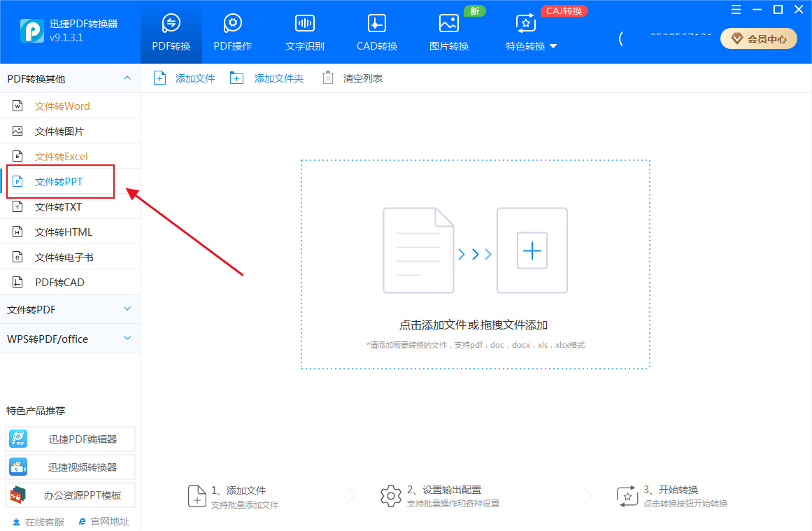
Task: Click the CAD icon beside PDF转CAD
Action: (x=17, y=283)
